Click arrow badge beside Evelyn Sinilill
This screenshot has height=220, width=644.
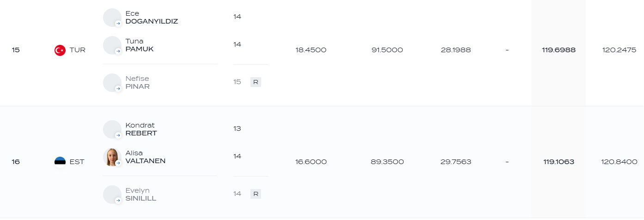coord(118,200)
